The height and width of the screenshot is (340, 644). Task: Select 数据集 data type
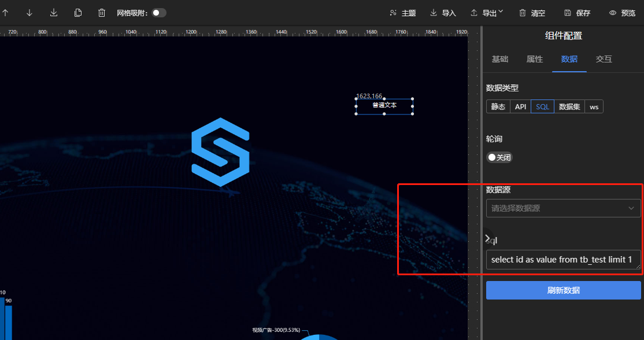[569, 107]
